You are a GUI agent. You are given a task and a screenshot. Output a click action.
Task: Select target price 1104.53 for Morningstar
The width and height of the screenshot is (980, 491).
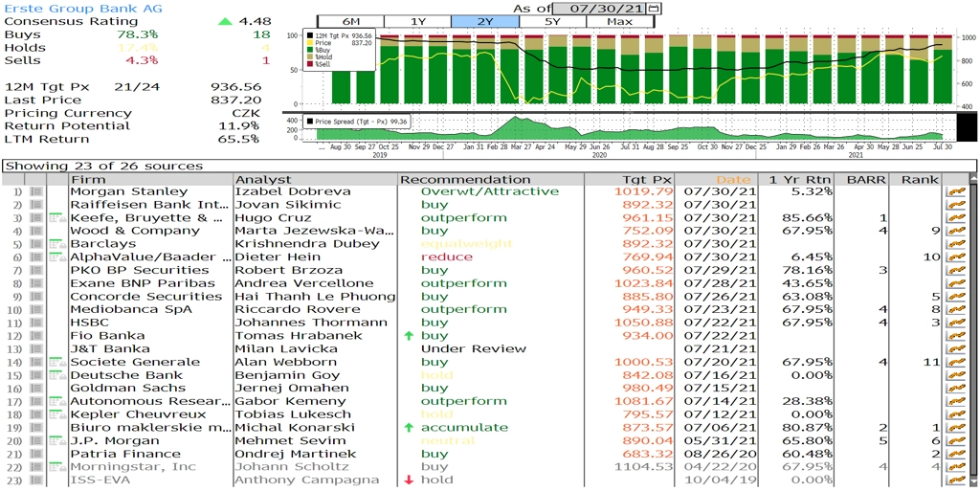(x=644, y=467)
